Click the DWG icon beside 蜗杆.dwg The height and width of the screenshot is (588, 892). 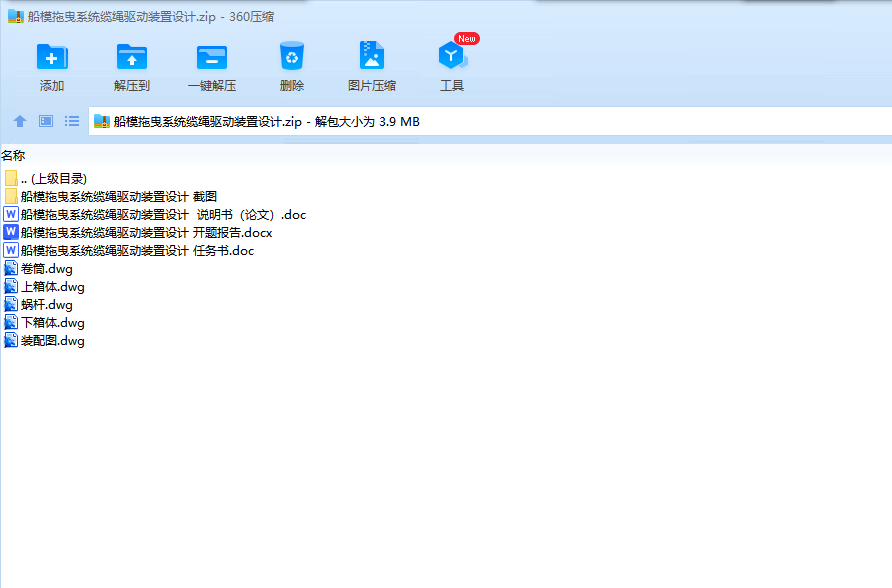(x=11, y=305)
